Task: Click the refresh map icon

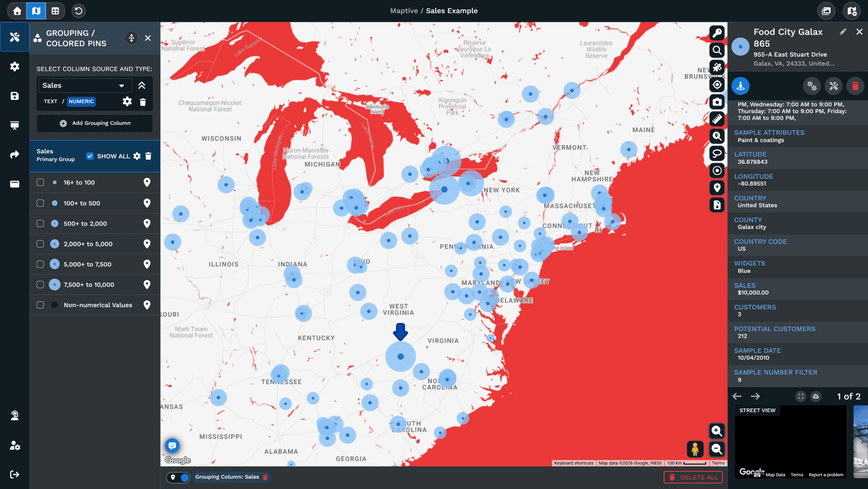Action: pyautogui.click(x=78, y=11)
